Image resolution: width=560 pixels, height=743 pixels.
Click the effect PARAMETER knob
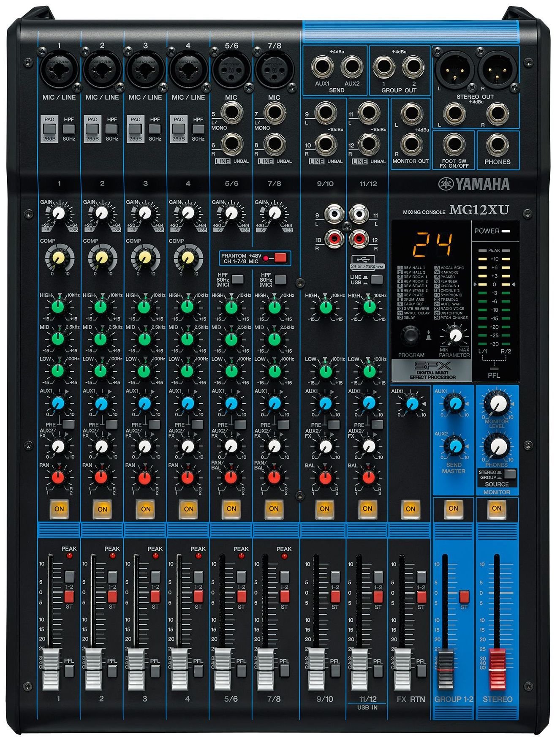pos(455,336)
